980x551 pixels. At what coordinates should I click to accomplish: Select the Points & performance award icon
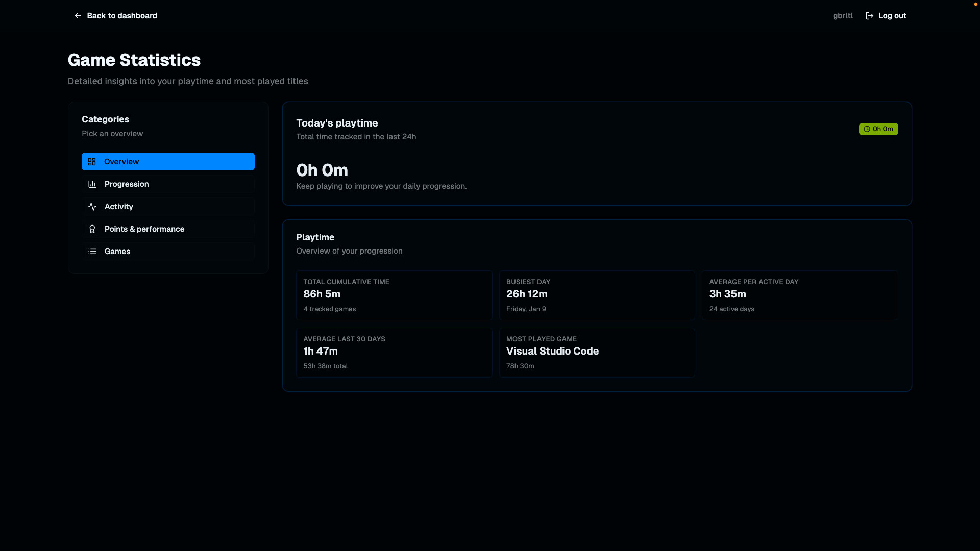pyautogui.click(x=92, y=229)
